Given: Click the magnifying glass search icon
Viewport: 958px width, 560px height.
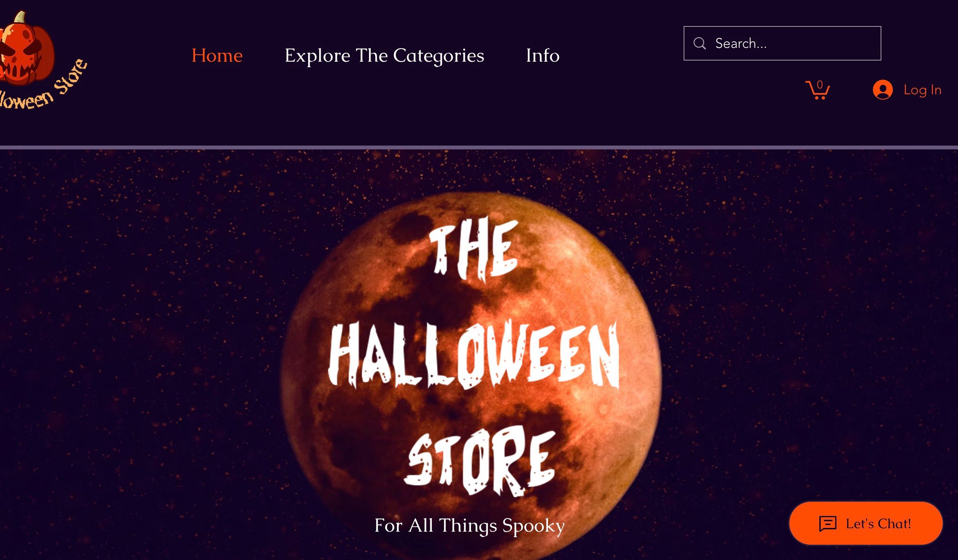Looking at the screenshot, I should (700, 43).
